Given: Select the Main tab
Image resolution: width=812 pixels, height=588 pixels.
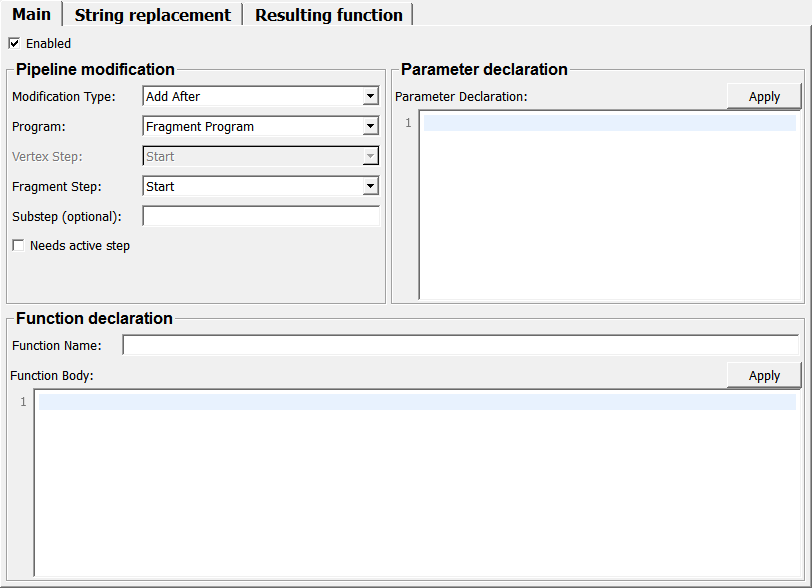Looking at the screenshot, I should (x=31, y=15).
